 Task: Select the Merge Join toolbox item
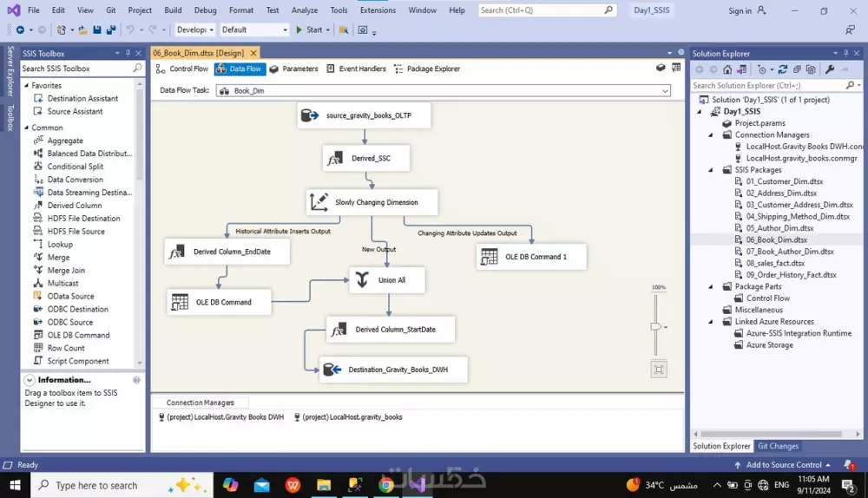point(66,270)
